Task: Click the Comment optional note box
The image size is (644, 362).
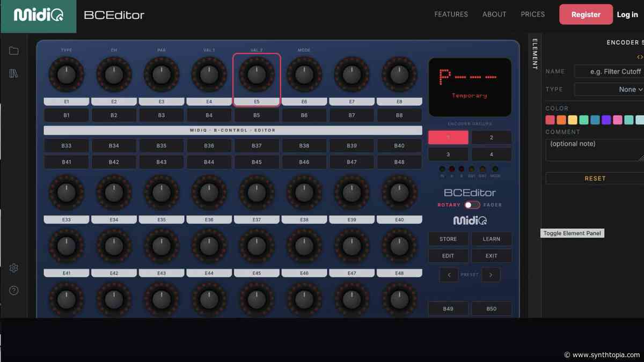Action: click(x=595, y=150)
